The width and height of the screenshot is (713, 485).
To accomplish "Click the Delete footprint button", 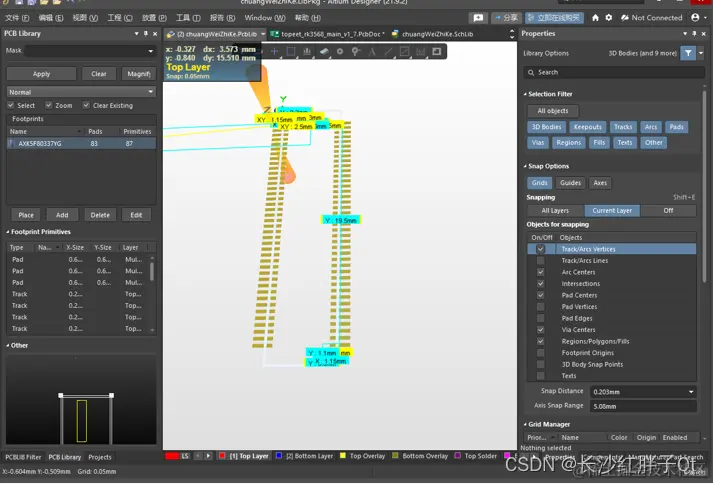I will (x=100, y=215).
